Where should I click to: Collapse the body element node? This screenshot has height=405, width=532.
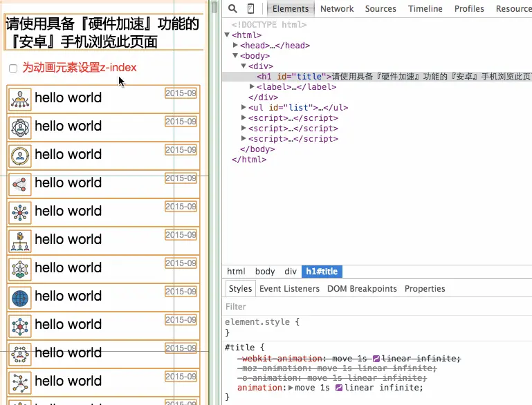tap(235, 55)
